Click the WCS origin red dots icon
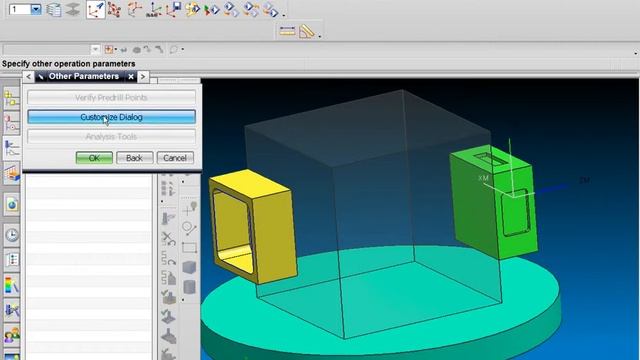 pyautogui.click(x=115, y=9)
